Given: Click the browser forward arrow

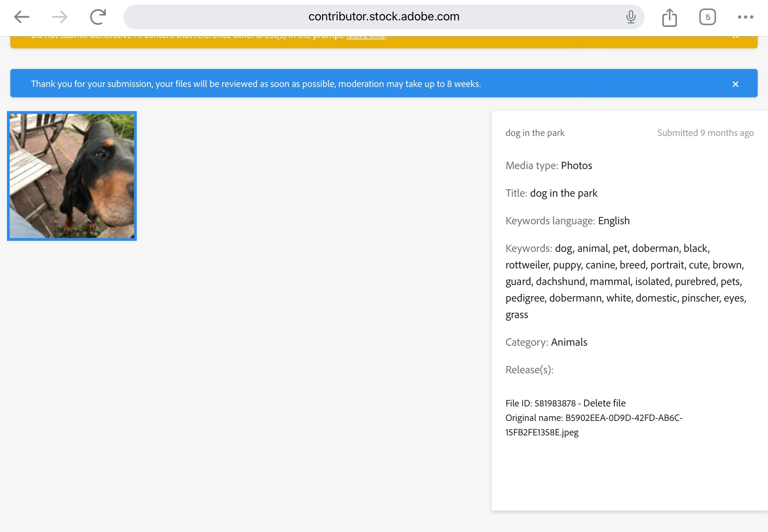Looking at the screenshot, I should [60, 17].
